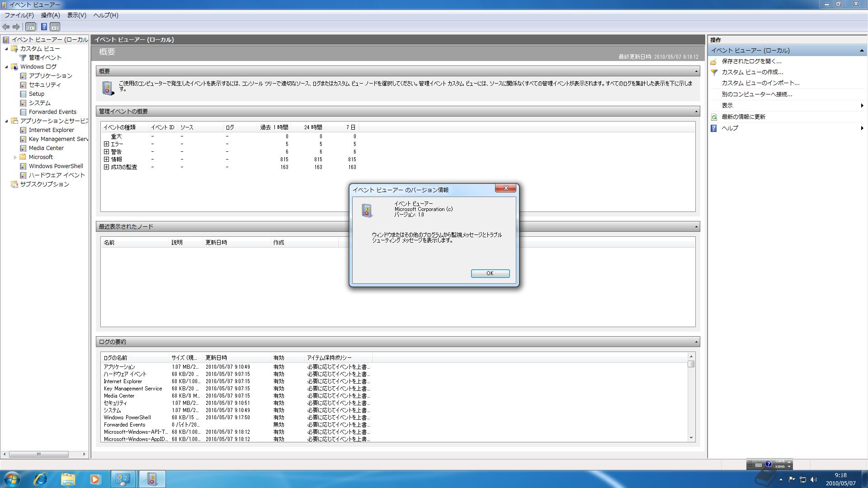Select the アプリケーション log in tree
868x488 pixels.
50,76
